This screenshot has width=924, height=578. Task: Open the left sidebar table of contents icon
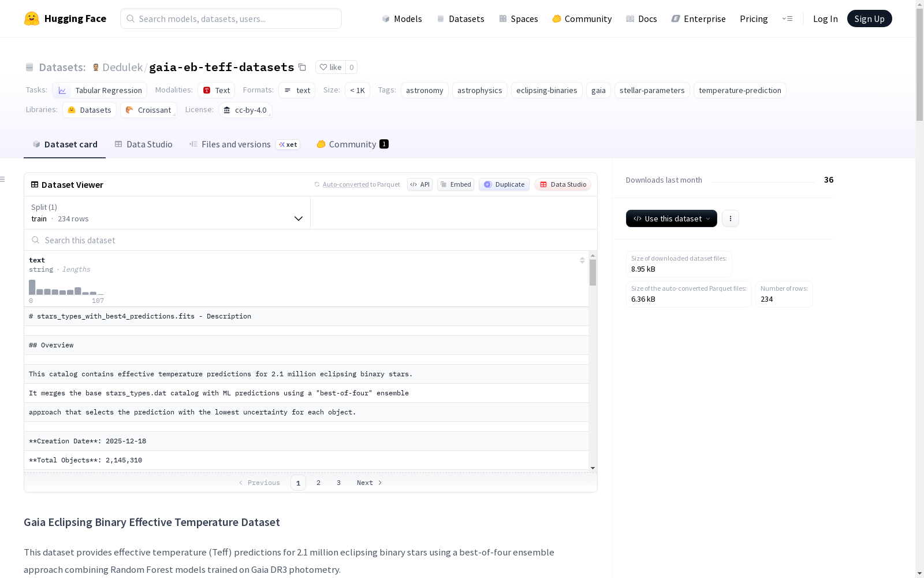[3, 179]
